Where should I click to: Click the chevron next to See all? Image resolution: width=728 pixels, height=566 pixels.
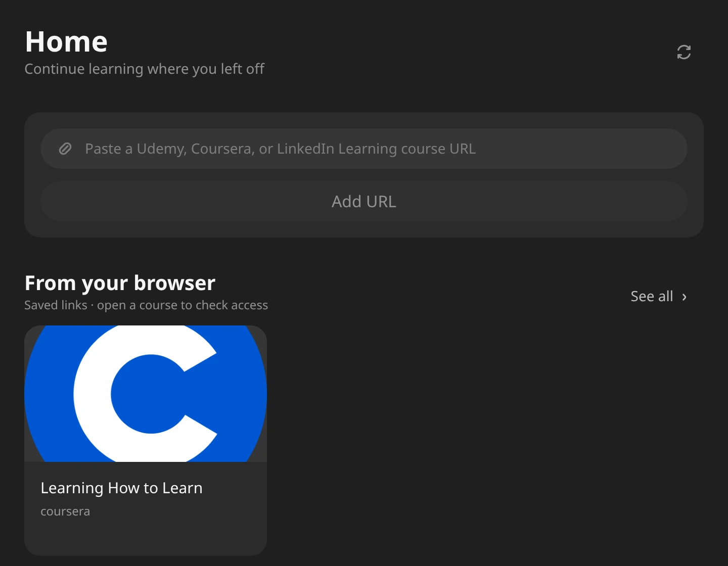pos(685,297)
